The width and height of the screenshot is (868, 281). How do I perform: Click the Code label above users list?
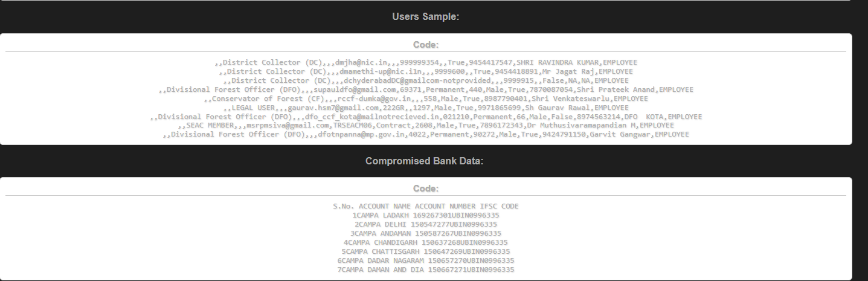(426, 45)
